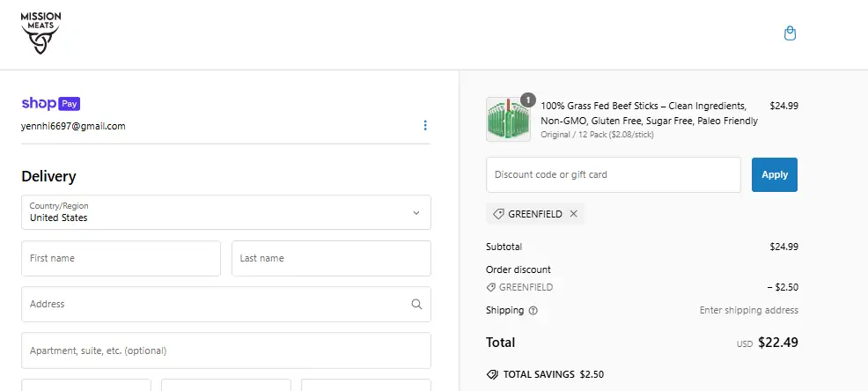Click the shipping help question mark icon
The height and width of the screenshot is (391, 868).
(533, 311)
